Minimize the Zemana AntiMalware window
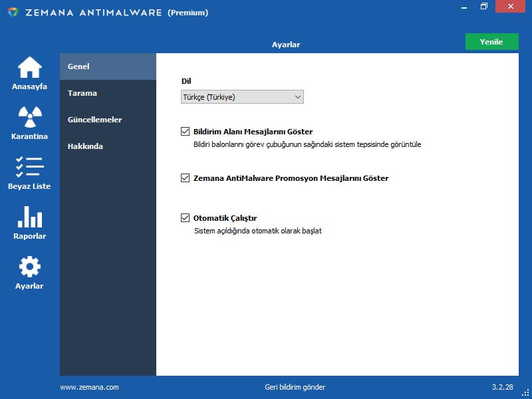Screen dimensions: 532x399 point(464,7)
